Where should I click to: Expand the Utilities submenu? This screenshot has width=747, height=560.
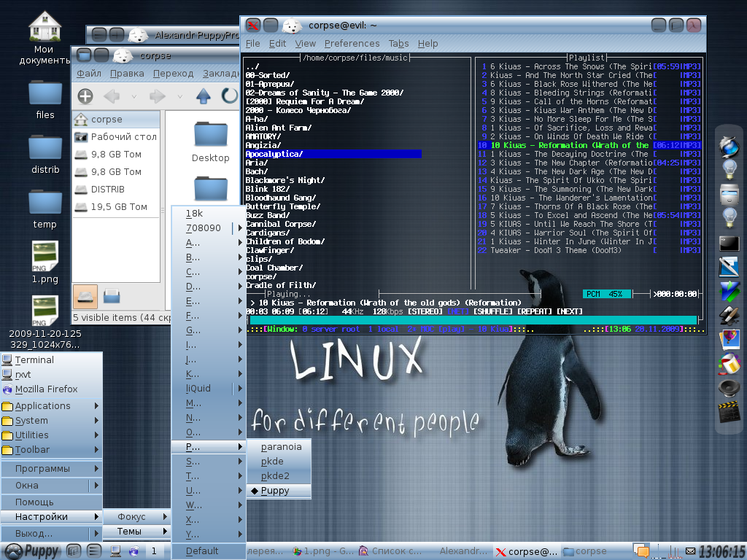(x=52, y=435)
